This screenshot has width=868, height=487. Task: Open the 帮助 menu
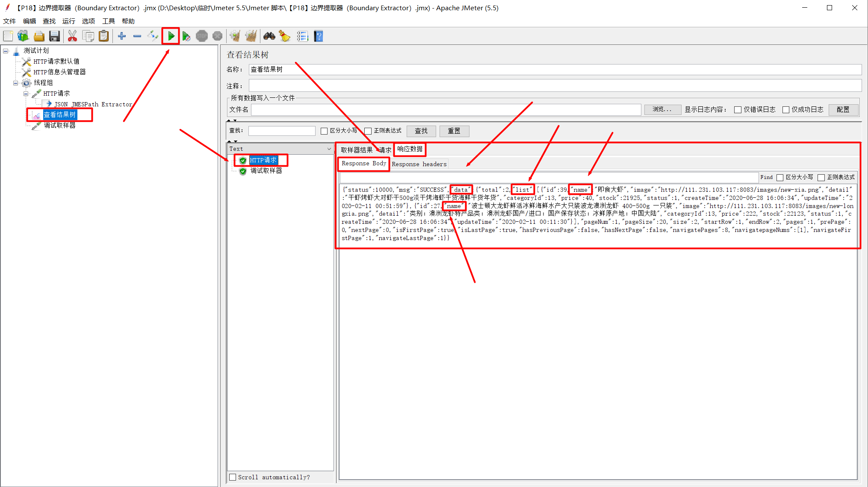(128, 21)
